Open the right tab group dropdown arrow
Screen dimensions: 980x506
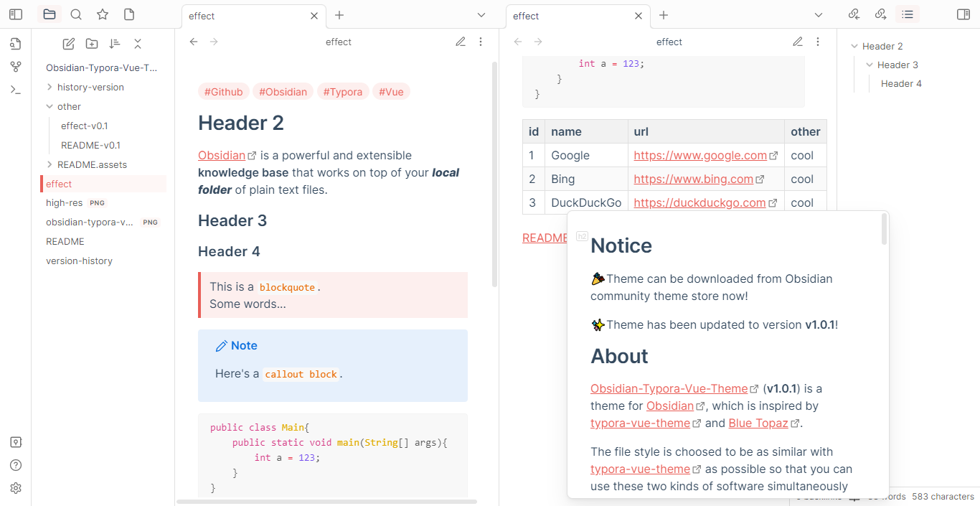click(x=819, y=15)
